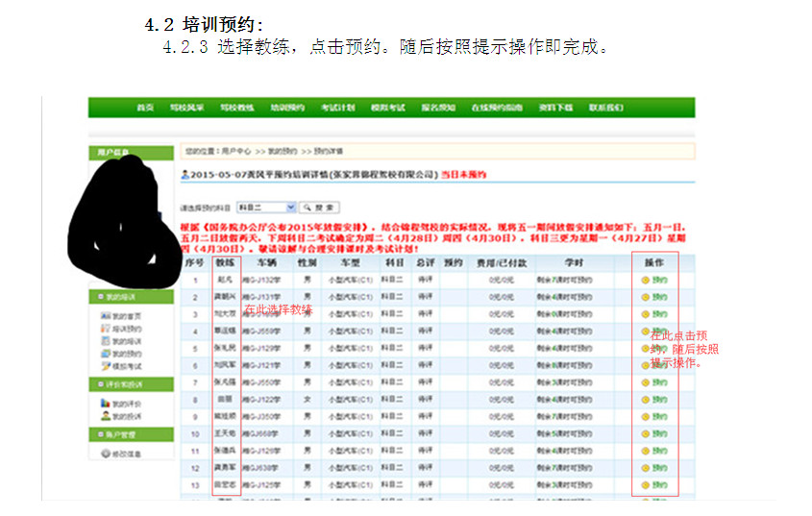Image resolution: width=812 pixels, height=516 pixels.
Task: Click the 我的首页 sidebar icon
Action: pos(106,316)
